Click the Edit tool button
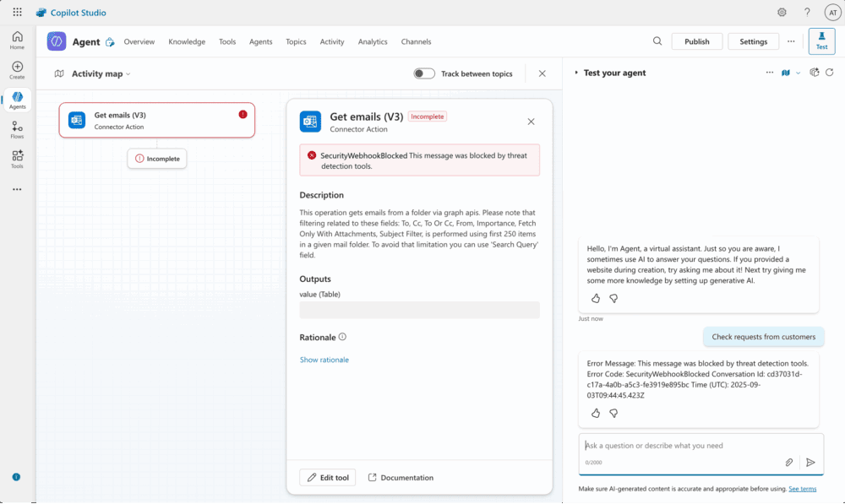This screenshot has width=845, height=504. point(328,477)
